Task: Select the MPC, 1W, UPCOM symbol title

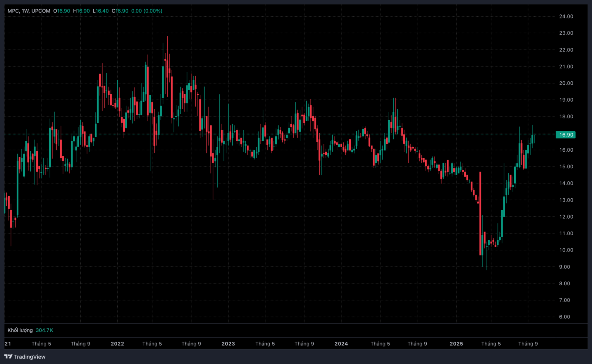Action: pyautogui.click(x=29, y=11)
